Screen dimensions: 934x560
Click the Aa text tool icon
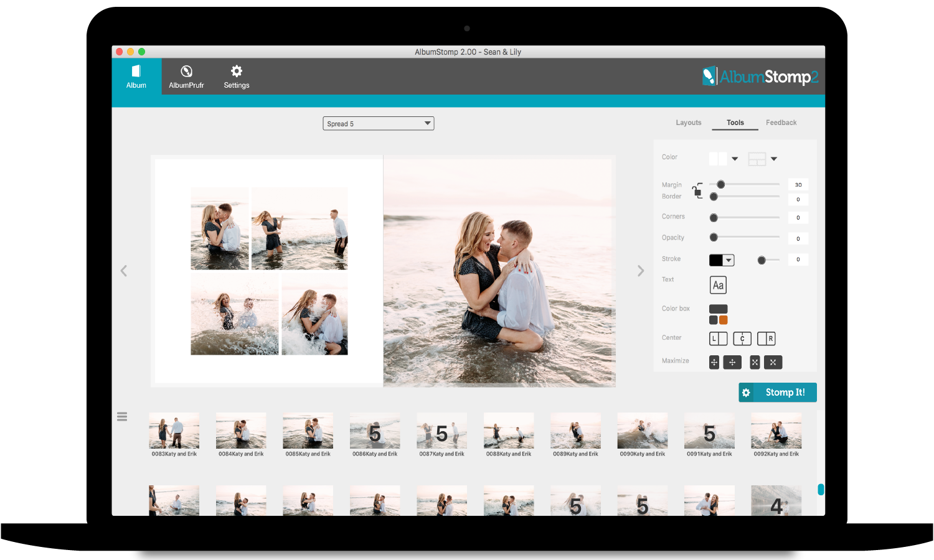click(718, 285)
